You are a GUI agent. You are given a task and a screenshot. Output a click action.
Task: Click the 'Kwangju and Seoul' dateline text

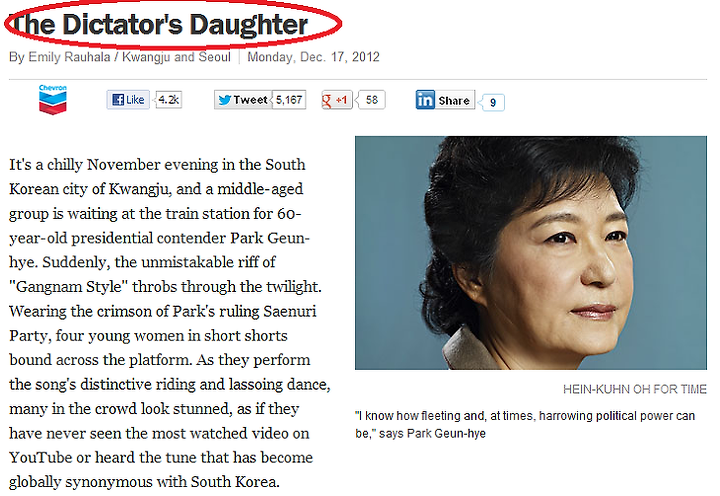click(176, 57)
